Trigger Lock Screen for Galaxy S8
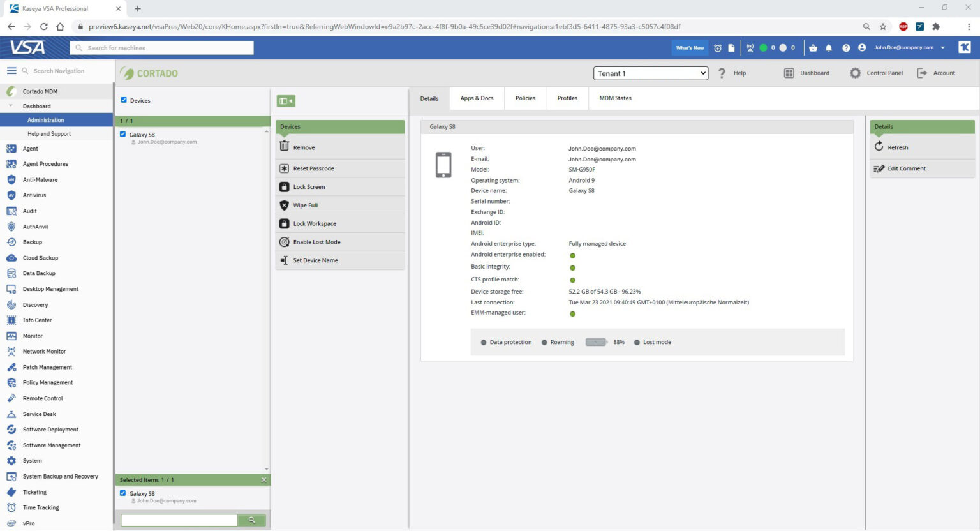 pos(309,186)
